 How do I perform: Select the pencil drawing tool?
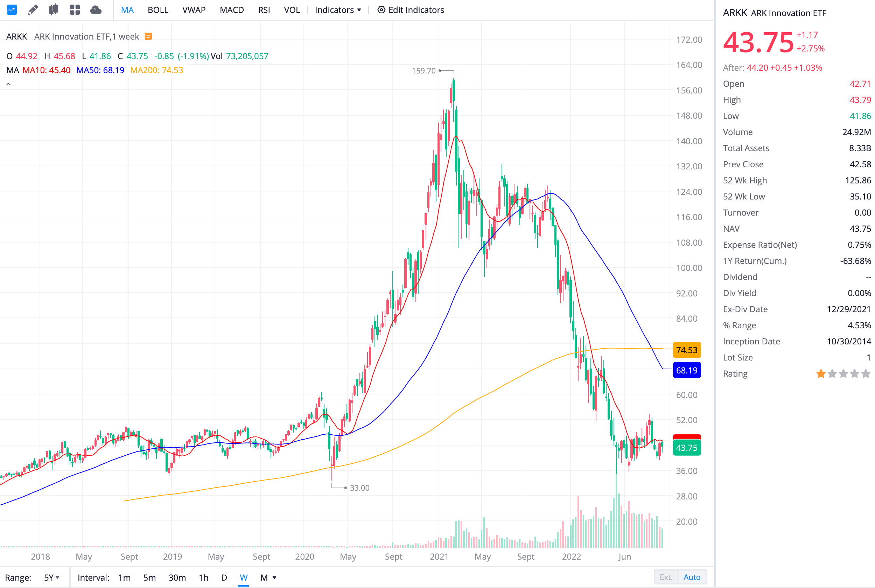(33, 10)
